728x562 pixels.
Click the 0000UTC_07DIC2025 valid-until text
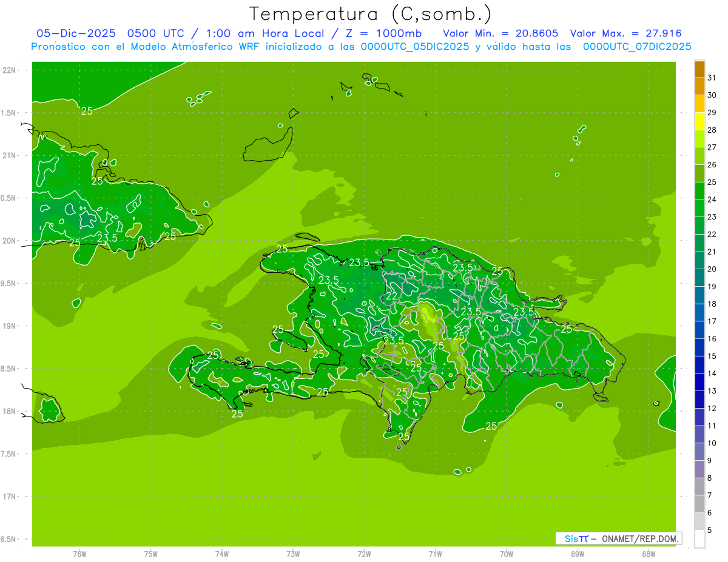point(637,47)
